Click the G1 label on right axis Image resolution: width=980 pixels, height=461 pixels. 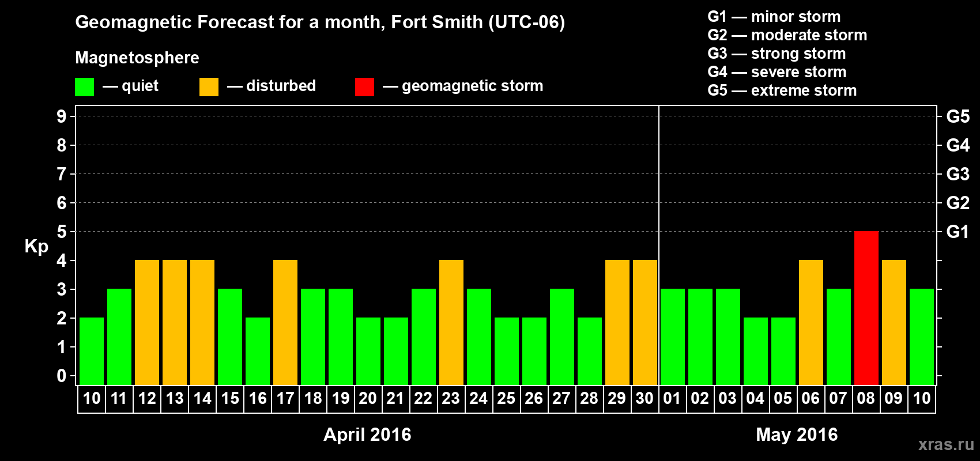[958, 232]
